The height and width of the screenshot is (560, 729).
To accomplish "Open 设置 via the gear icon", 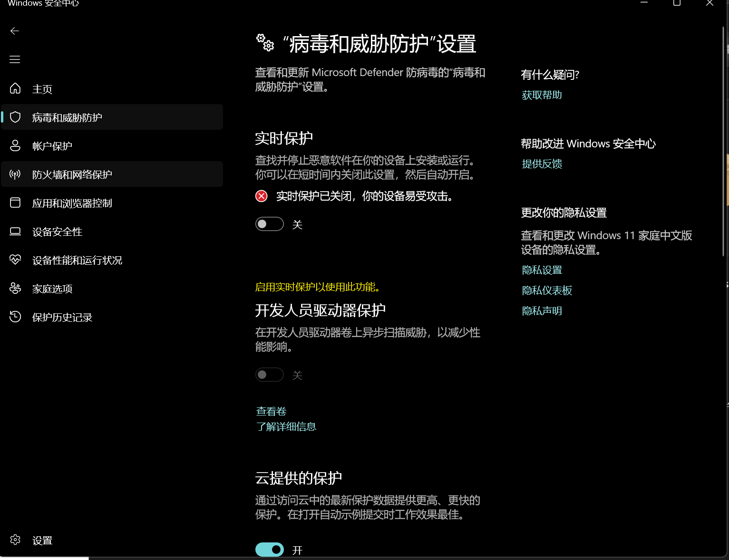I will click(42, 540).
